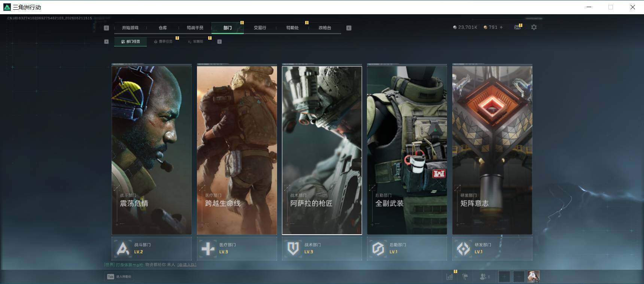The height and width of the screenshot is (284, 644).
Task: Click the second empty squad slot plus
Action: pos(519,277)
